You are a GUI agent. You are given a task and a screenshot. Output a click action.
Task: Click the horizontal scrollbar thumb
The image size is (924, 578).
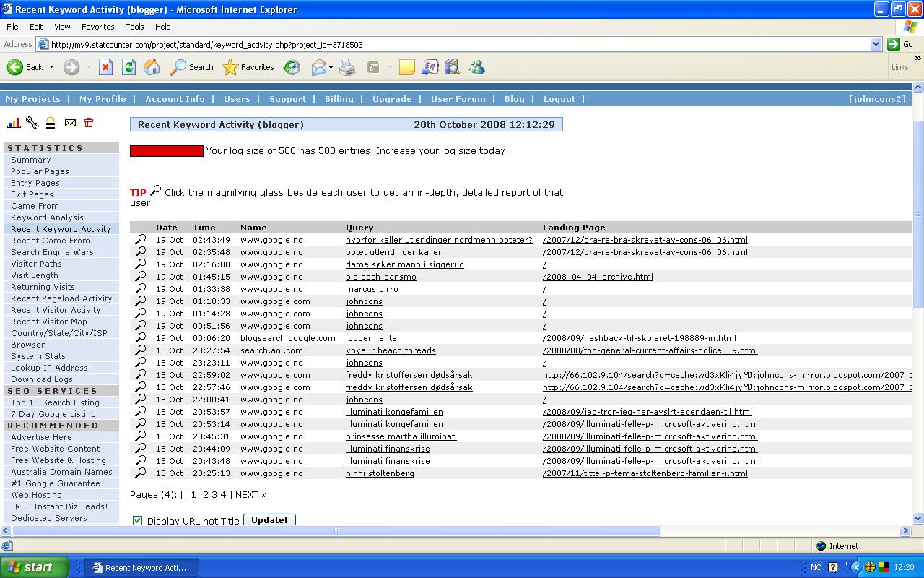pos(336,531)
